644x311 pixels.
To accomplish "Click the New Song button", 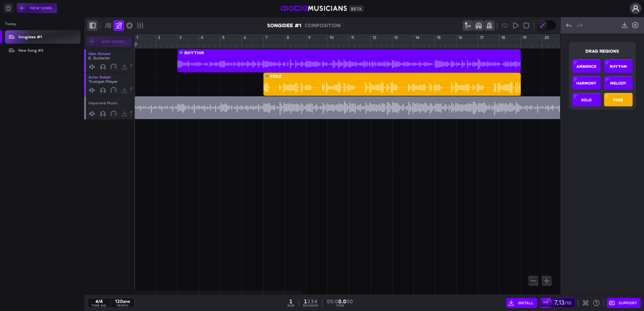I will tap(37, 8).
